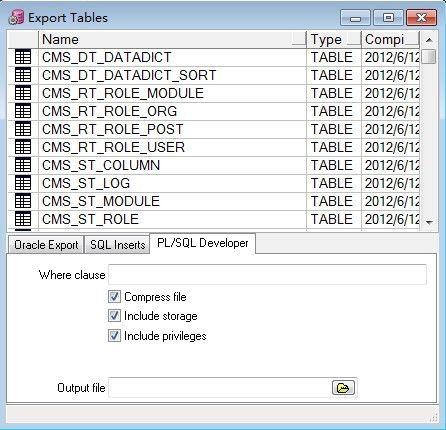Select the CMS_ST_MODULE table name
446x430 pixels.
pos(101,201)
